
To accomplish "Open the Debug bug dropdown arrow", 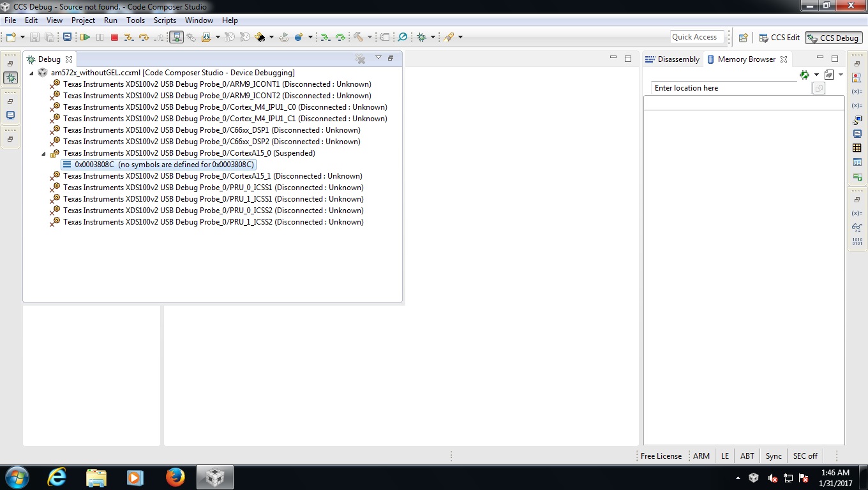I will [433, 37].
